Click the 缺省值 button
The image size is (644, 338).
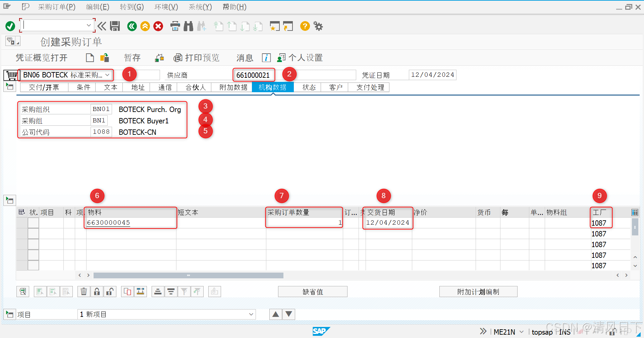[x=313, y=292]
